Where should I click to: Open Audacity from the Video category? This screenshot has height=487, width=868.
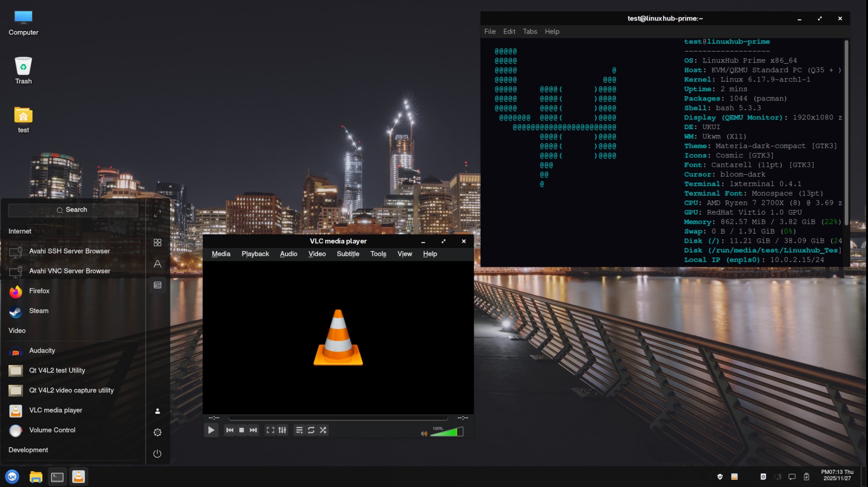tap(42, 351)
